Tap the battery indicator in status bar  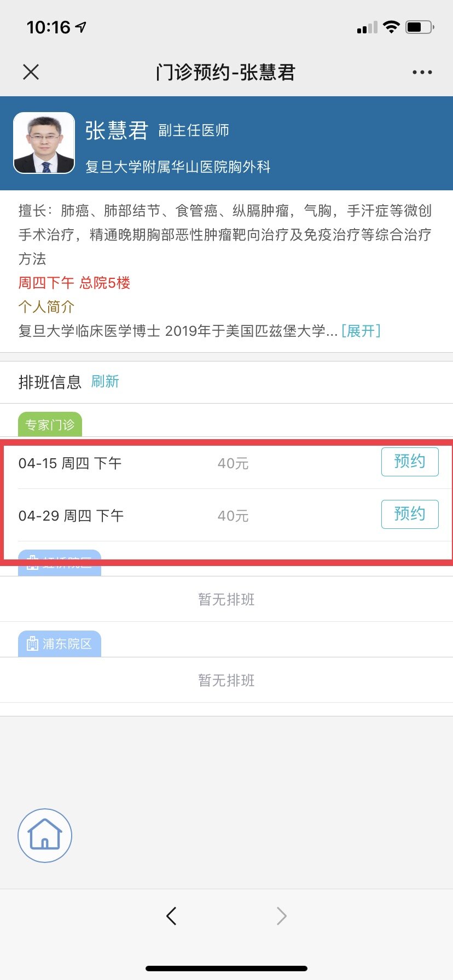click(x=420, y=27)
